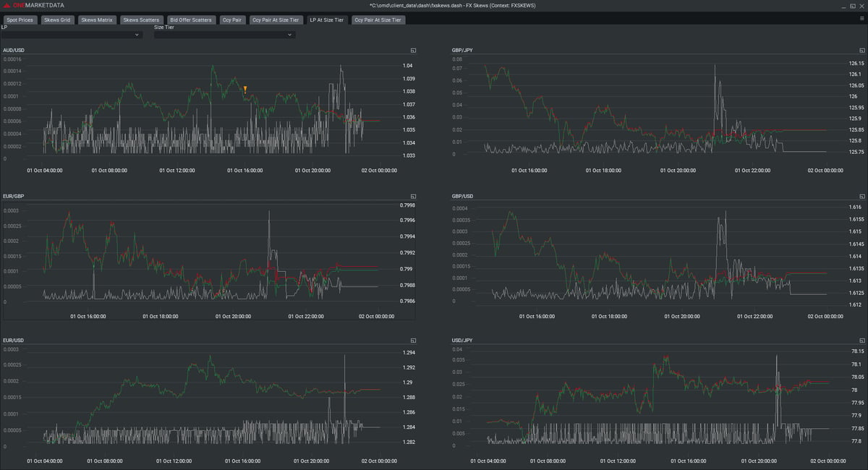Switch to the Skews Grid tab
The image size is (868, 470).
pyautogui.click(x=56, y=20)
